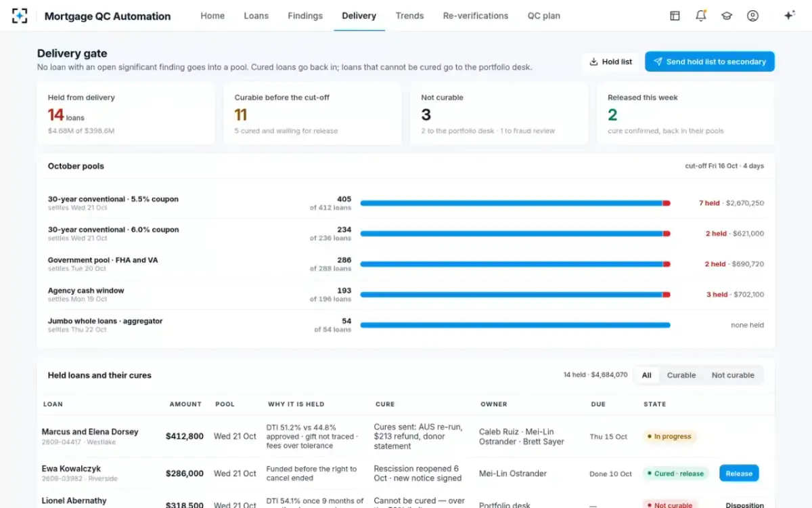Open the sparkle AI assistant icon
This screenshot has height=508, width=812.
(789, 16)
